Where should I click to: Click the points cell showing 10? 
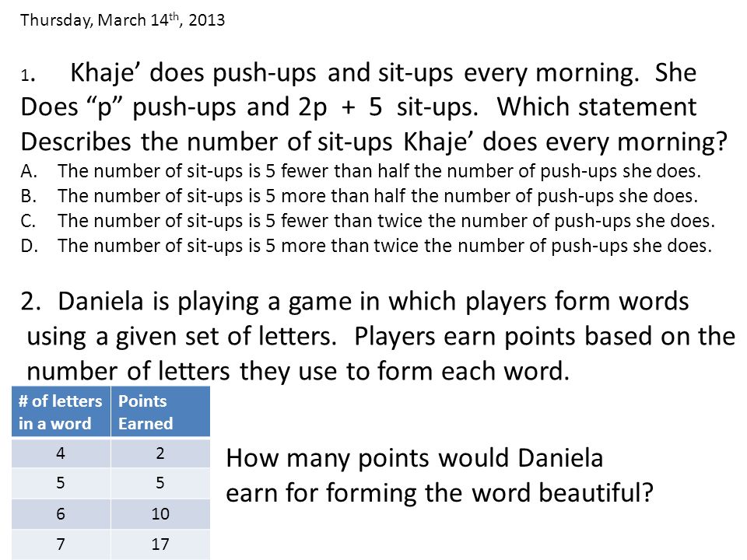point(160,514)
